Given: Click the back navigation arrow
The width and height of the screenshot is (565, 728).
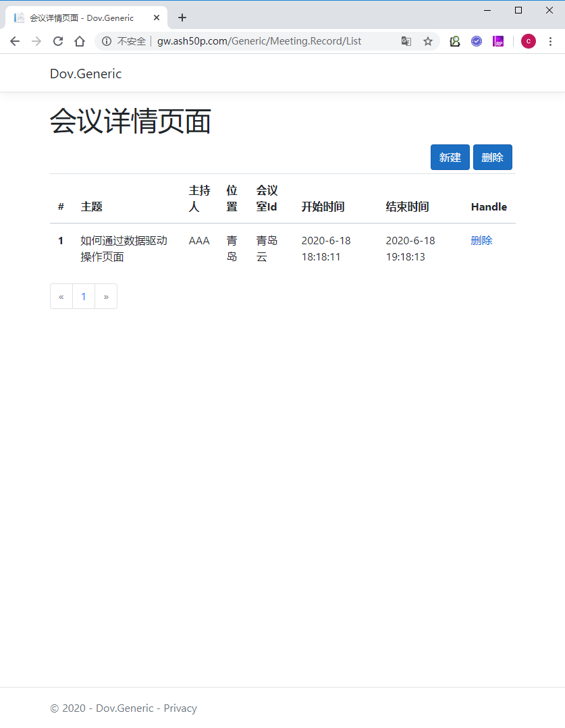Looking at the screenshot, I should pos(15,40).
